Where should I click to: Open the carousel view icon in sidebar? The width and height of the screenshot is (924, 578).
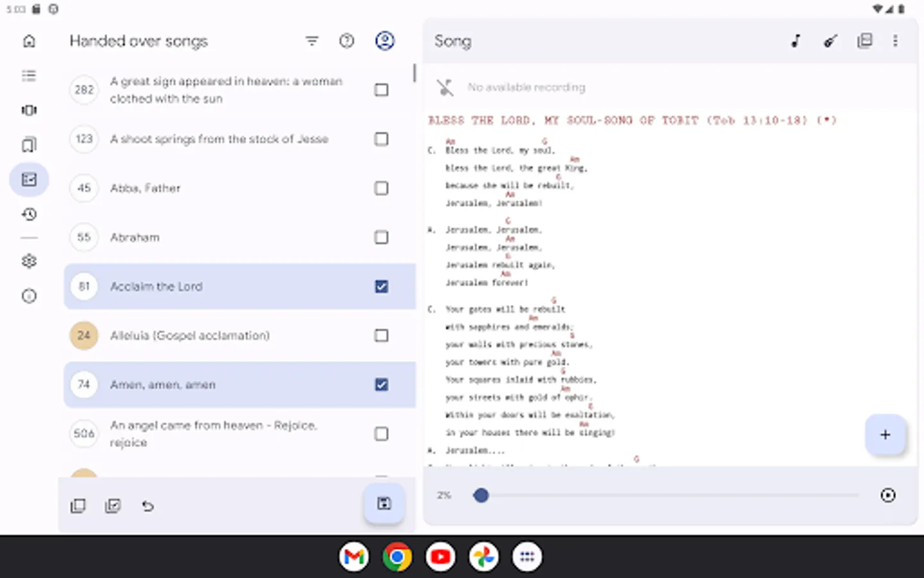29,110
